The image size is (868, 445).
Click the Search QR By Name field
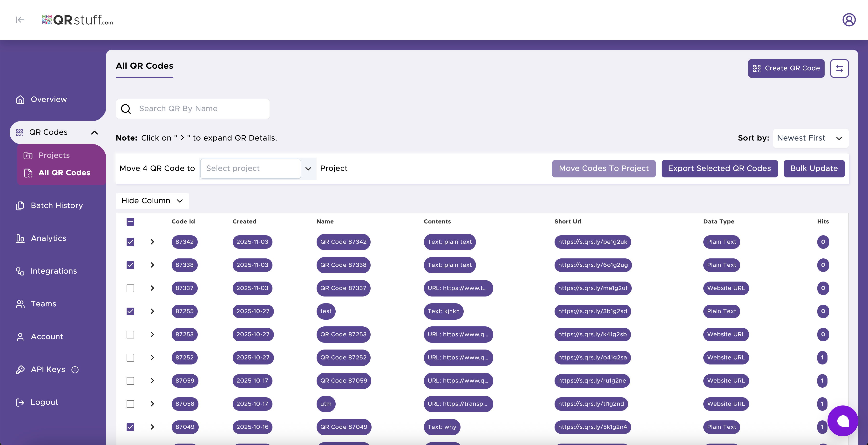click(x=192, y=108)
